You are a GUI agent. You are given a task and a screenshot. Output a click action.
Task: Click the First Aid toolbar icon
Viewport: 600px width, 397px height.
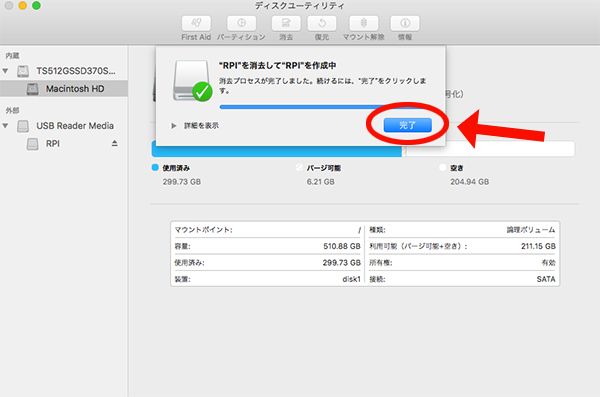(x=196, y=23)
